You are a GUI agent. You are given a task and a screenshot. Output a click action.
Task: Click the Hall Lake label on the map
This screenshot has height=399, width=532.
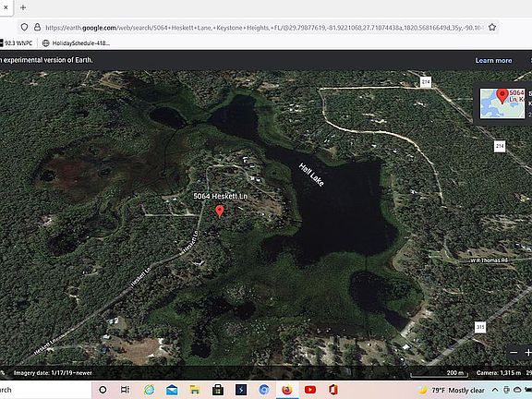click(x=311, y=175)
